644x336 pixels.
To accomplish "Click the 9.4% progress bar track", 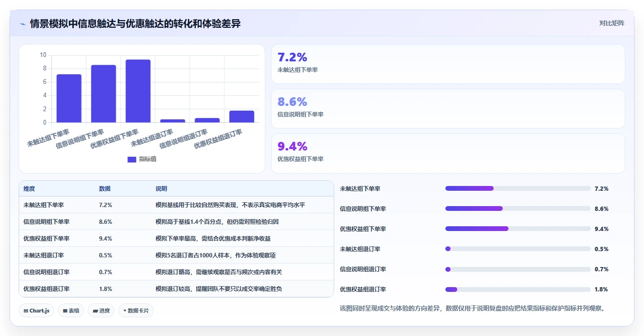I will [x=518, y=229].
